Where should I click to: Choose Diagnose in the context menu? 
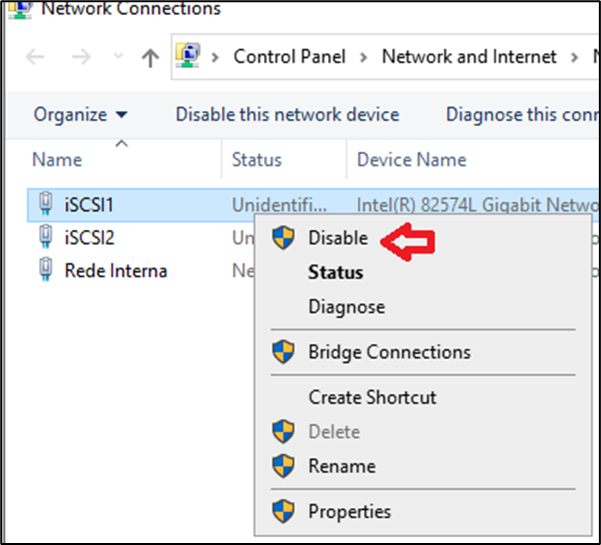click(x=346, y=307)
